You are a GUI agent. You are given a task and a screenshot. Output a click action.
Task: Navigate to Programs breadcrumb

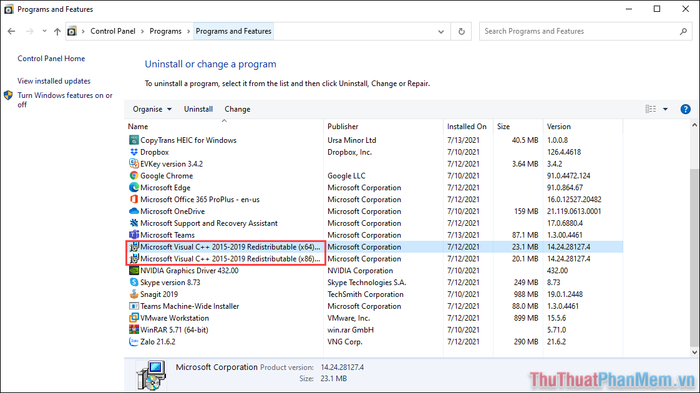[165, 31]
